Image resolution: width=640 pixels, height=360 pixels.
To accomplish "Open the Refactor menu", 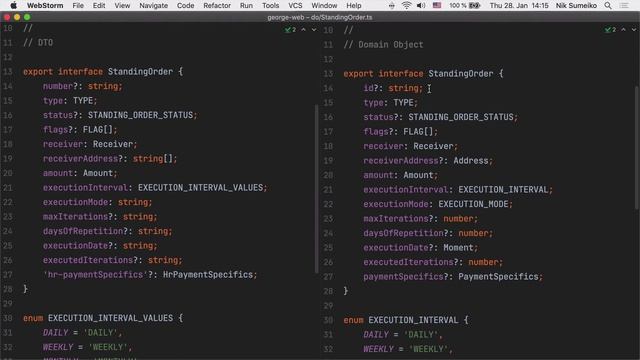I will point(217,6).
